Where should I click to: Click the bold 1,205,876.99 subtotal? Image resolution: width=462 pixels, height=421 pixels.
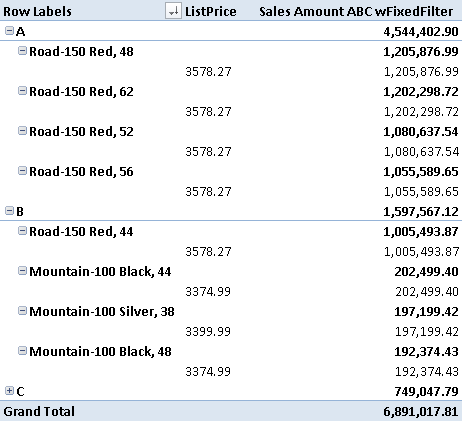(421, 52)
